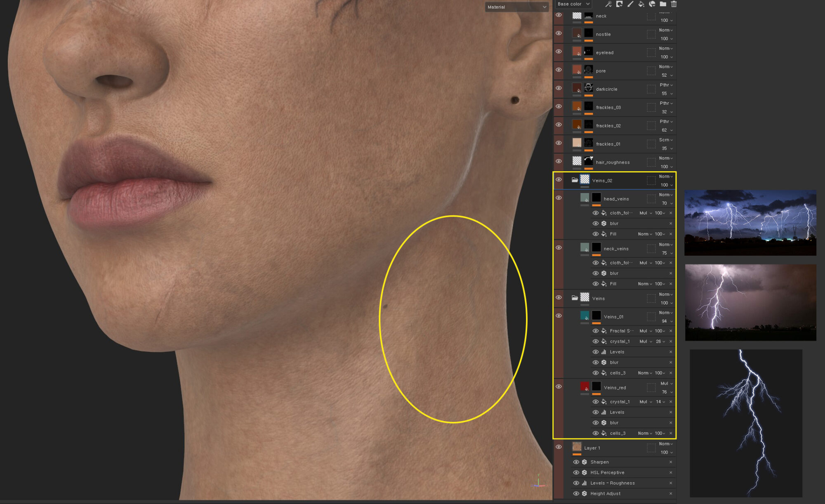Open the blending mode dropdown for frackles_01

(666, 140)
